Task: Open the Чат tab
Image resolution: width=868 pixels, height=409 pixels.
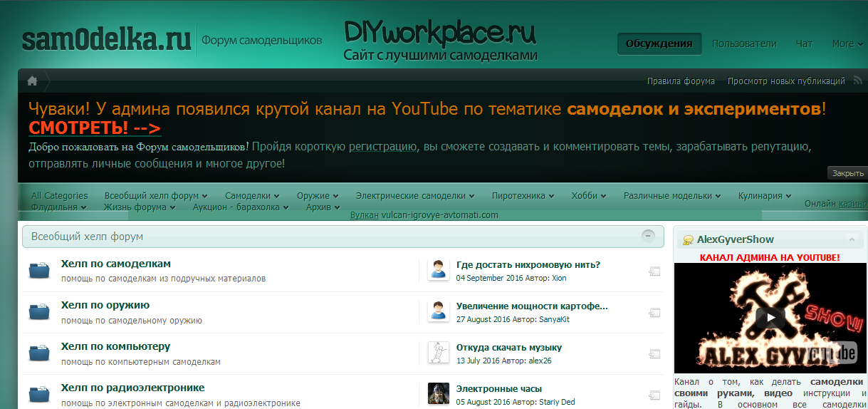Action: tap(804, 43)
